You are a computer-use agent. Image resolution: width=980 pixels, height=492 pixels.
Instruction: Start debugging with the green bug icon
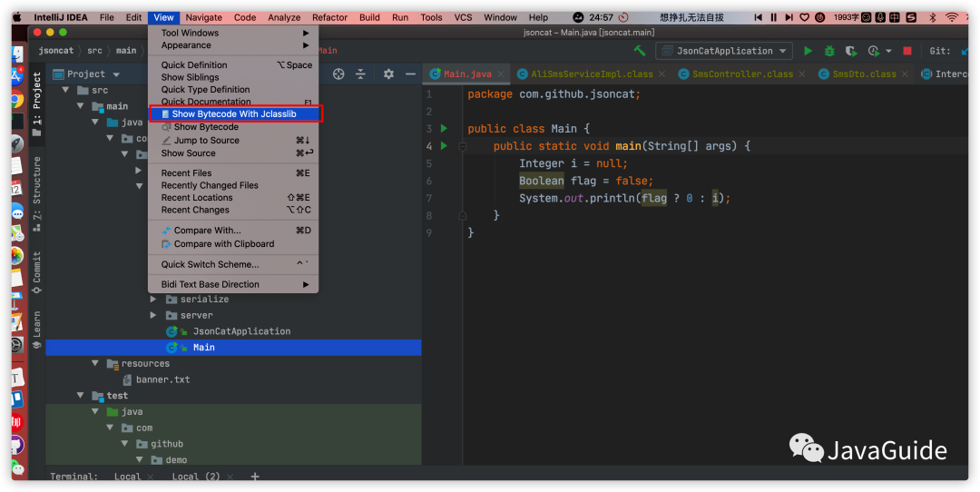(829, 51)
